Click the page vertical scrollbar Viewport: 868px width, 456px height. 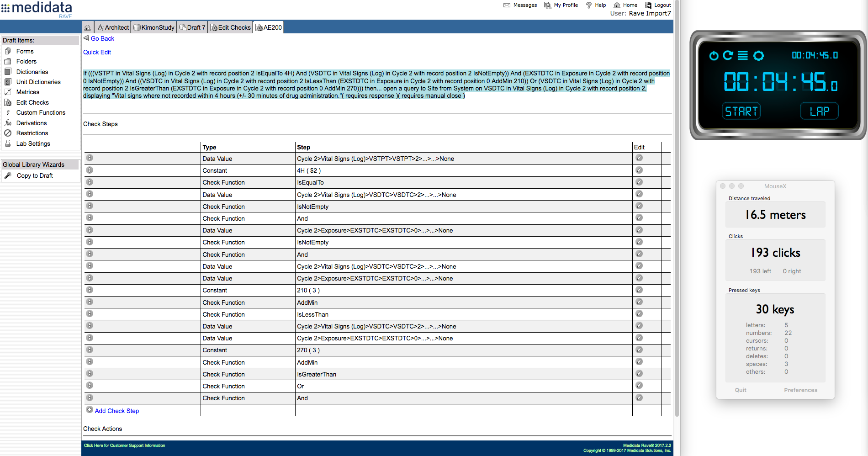(x=677, y=208)
